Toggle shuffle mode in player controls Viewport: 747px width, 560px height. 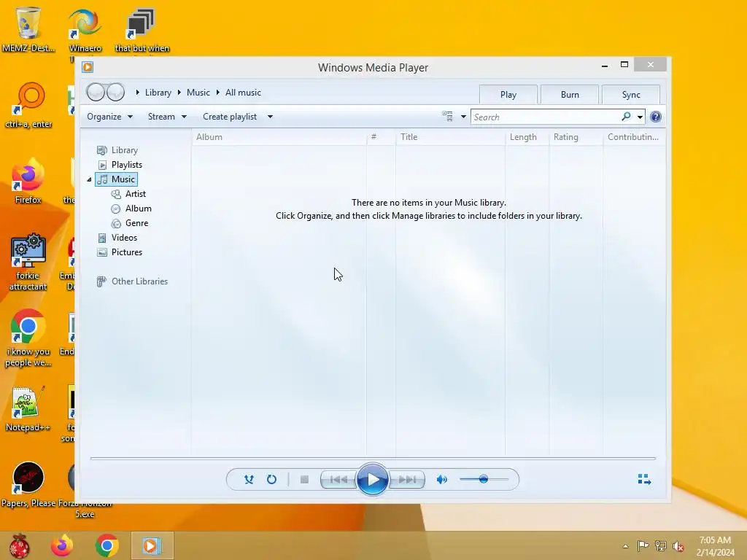249,479
